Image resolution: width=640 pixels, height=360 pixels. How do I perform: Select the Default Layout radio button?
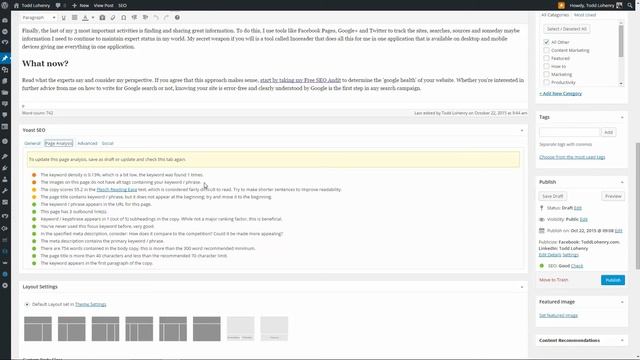(27, 304)
